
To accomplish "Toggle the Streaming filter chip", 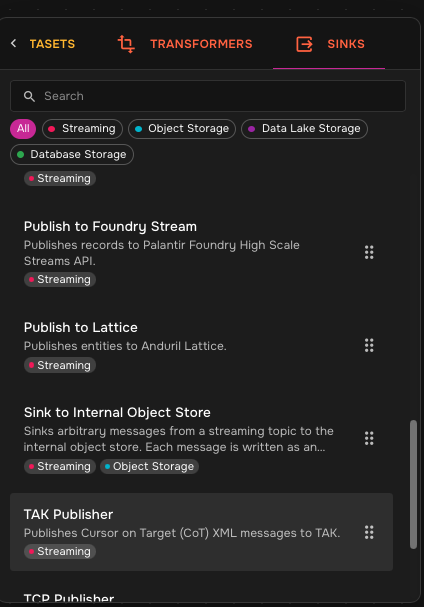I will pos(82,129).
